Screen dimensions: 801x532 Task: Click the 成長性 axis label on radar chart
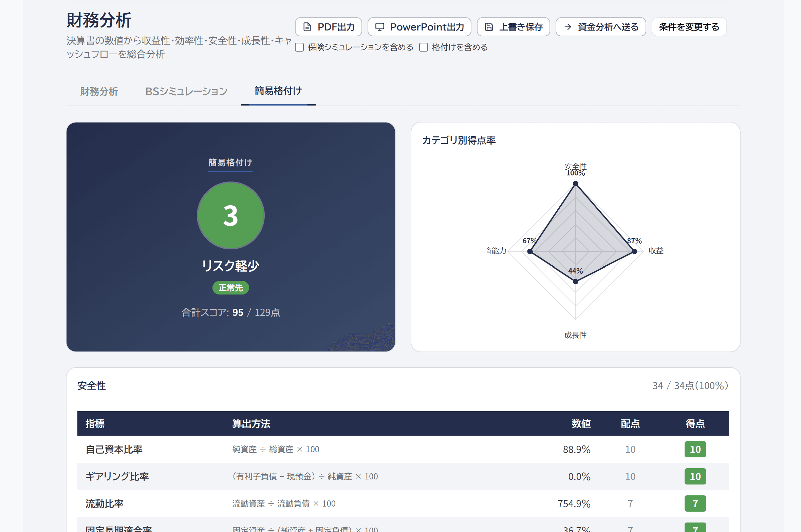576,335
